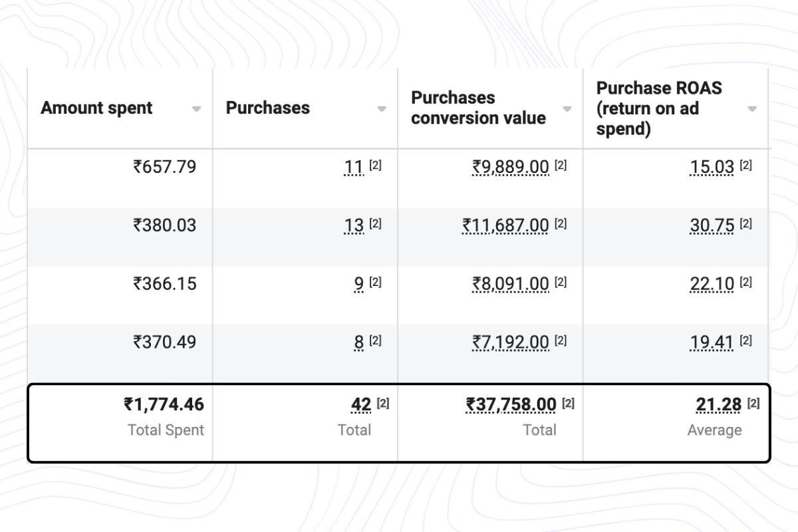The image size is (798, 532).
Task: Open the Amount spent column dropdown arrow
Action: 196,109
